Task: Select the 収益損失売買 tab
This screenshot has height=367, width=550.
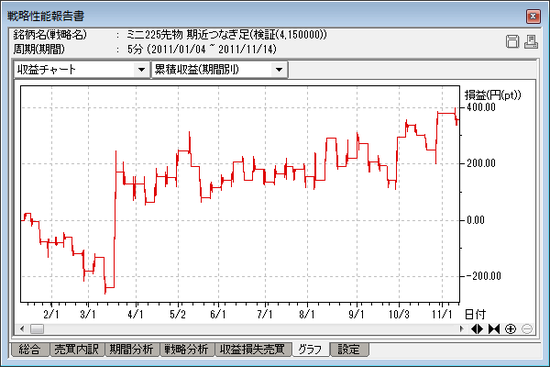Action: point(253,349)
